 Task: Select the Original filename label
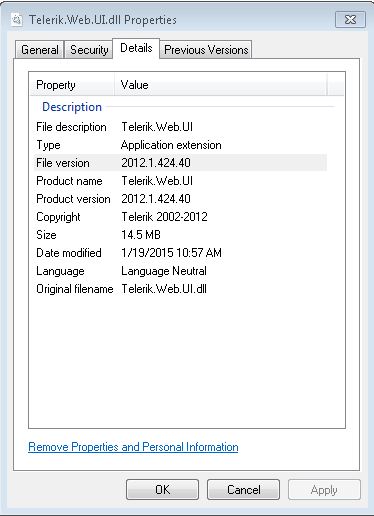(75, 289)
